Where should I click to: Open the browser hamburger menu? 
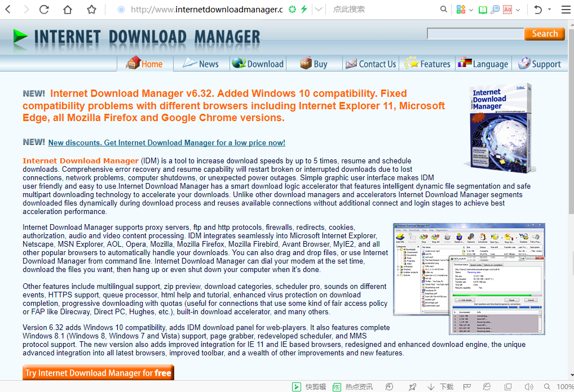[x=566, y=10]
